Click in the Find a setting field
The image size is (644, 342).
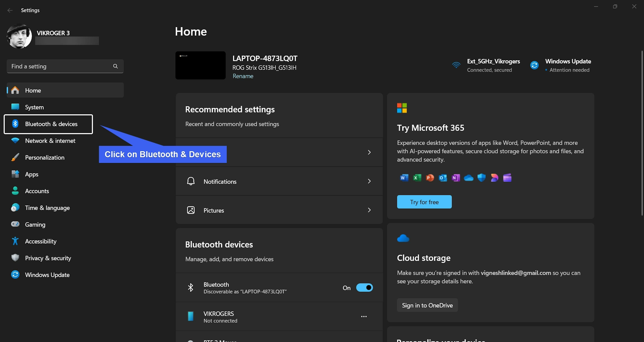(x=60, y=66)
